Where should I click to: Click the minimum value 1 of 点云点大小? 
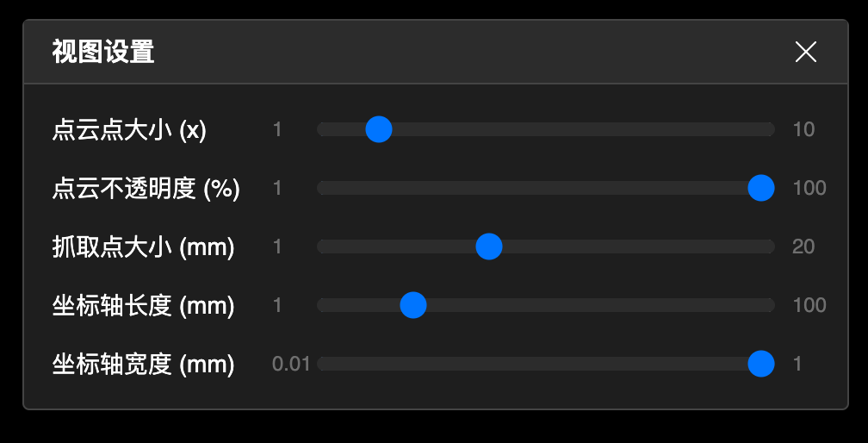277,129
